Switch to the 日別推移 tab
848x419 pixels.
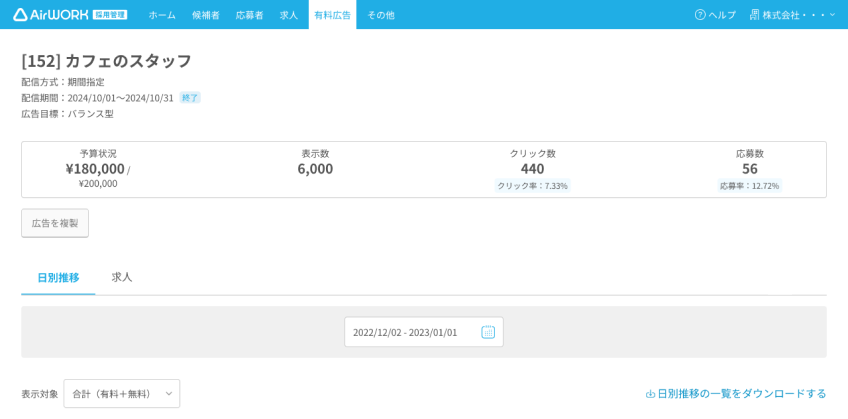coord(58,278)
